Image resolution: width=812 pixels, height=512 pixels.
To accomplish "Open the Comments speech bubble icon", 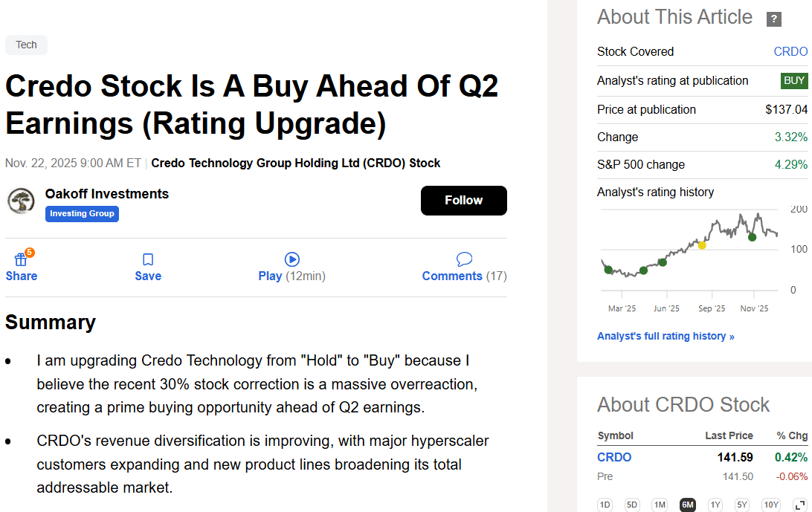I will point(464,259).
